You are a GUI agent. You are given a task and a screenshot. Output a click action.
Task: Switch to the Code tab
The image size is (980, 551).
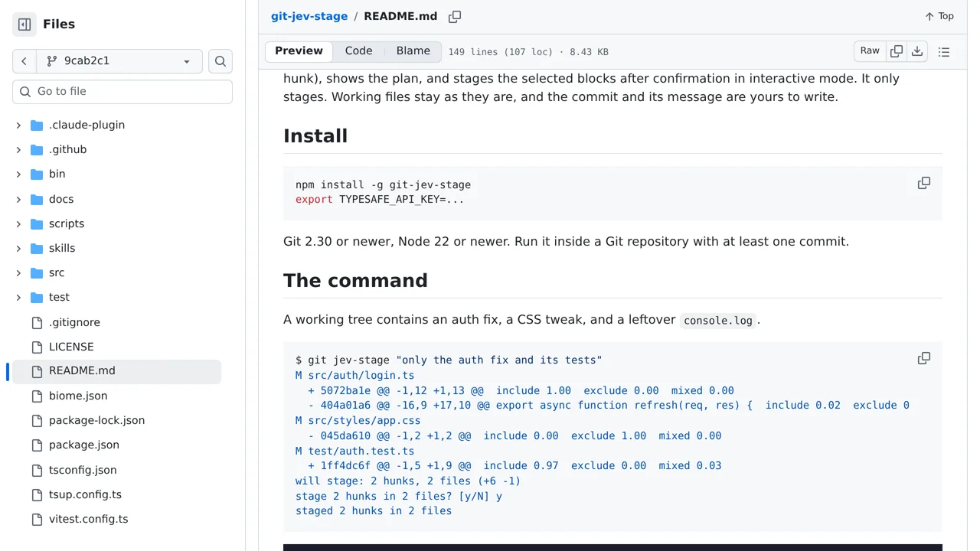(x=358, y=51)
